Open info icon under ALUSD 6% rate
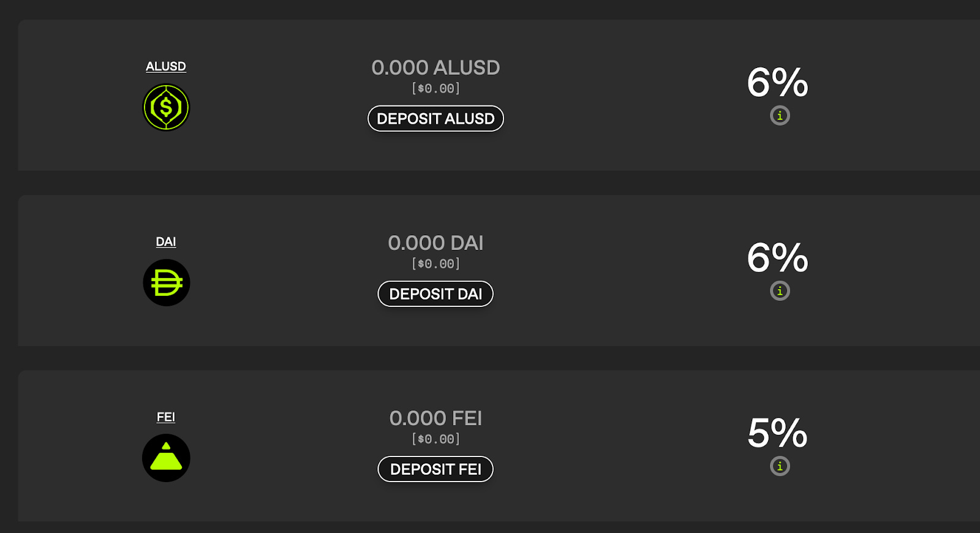Screen dimensions: 980x533 pos(780,115)
